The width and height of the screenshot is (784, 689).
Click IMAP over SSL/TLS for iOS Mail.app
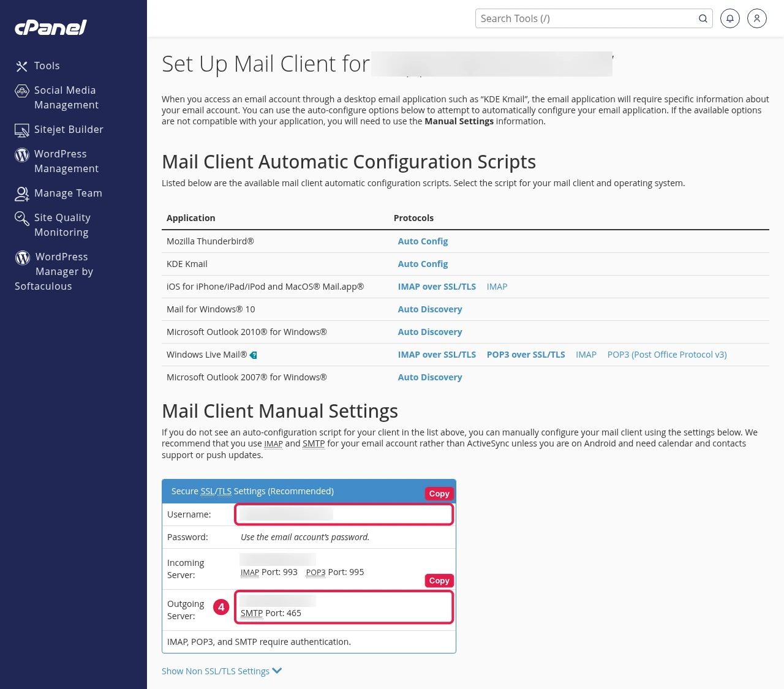(437, 287)
